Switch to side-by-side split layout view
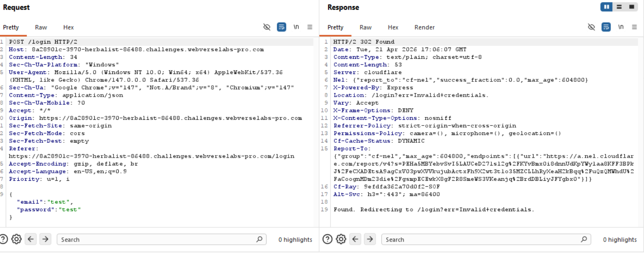Viewport: 644px width, 253px height. 606,7
